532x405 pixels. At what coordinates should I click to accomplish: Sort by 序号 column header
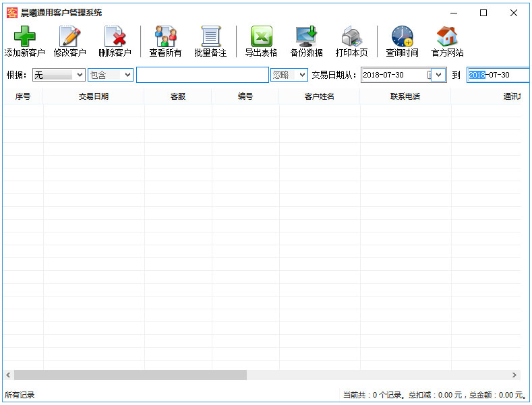point(23,96)
